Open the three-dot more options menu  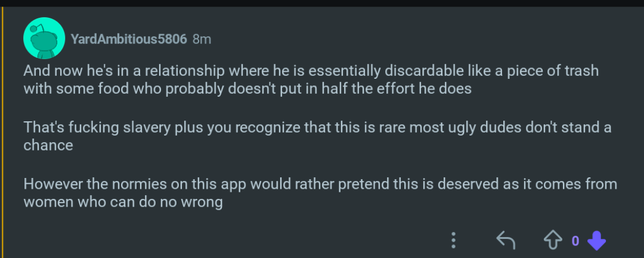pyautogui.click(x=454, y=241)
